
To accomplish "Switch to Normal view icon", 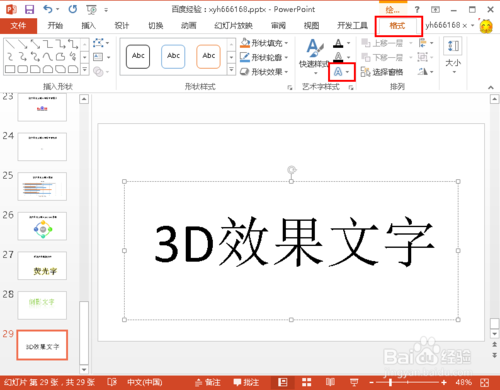I will point(283,382).
